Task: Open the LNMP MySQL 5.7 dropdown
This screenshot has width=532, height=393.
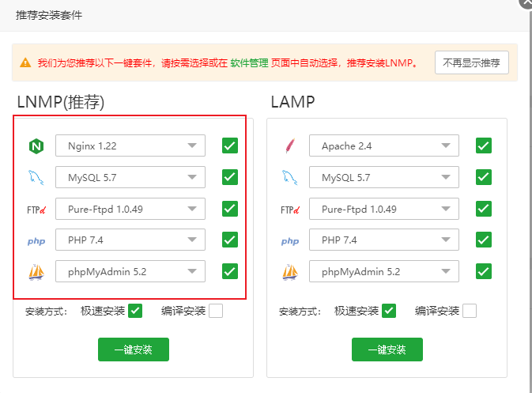Action: coord(130,177)
